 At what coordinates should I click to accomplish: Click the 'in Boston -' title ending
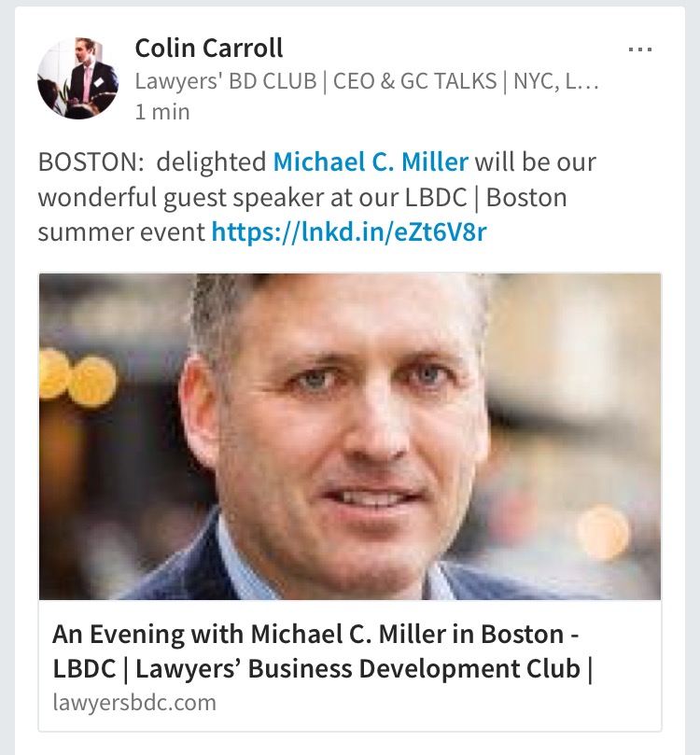click(x=523, y=635)
